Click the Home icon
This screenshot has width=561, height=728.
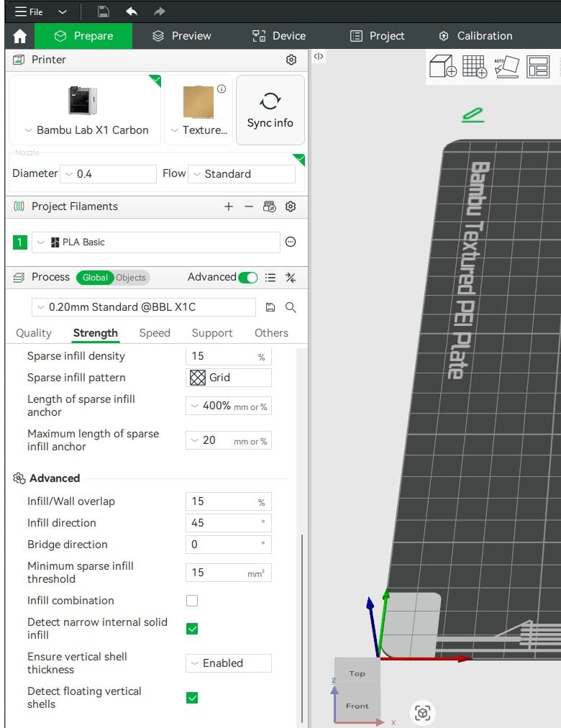click(x=20, y=36)
